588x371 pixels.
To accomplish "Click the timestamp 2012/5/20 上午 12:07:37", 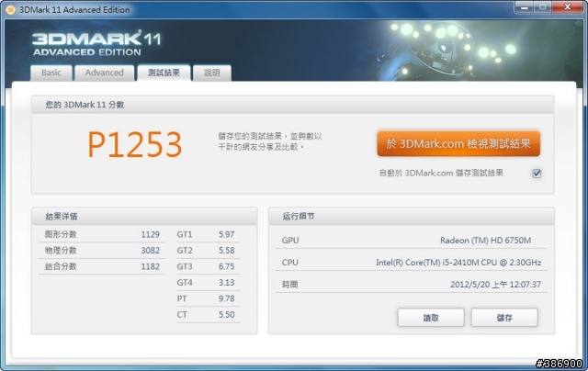I will tap(495, 285).
